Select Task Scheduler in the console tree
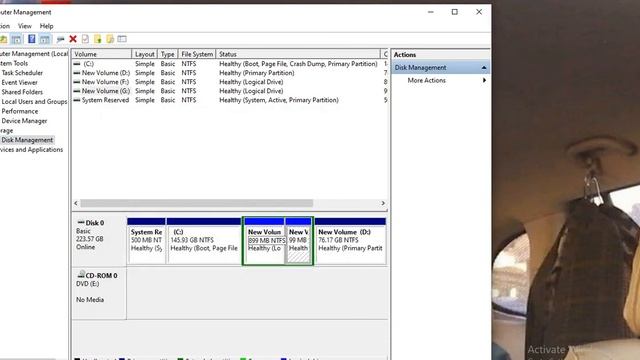Screen dimensions: 640x360 coord(22,73)
